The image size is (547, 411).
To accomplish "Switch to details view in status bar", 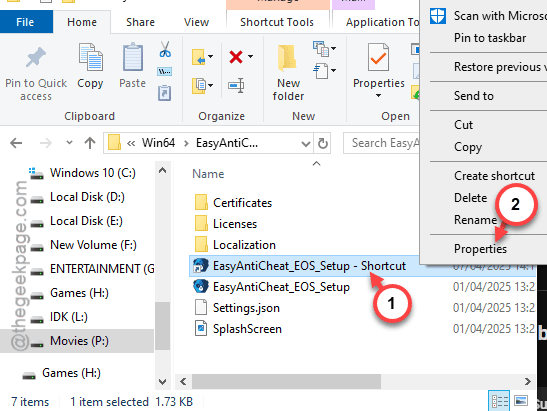I will [x=499, y=401].
